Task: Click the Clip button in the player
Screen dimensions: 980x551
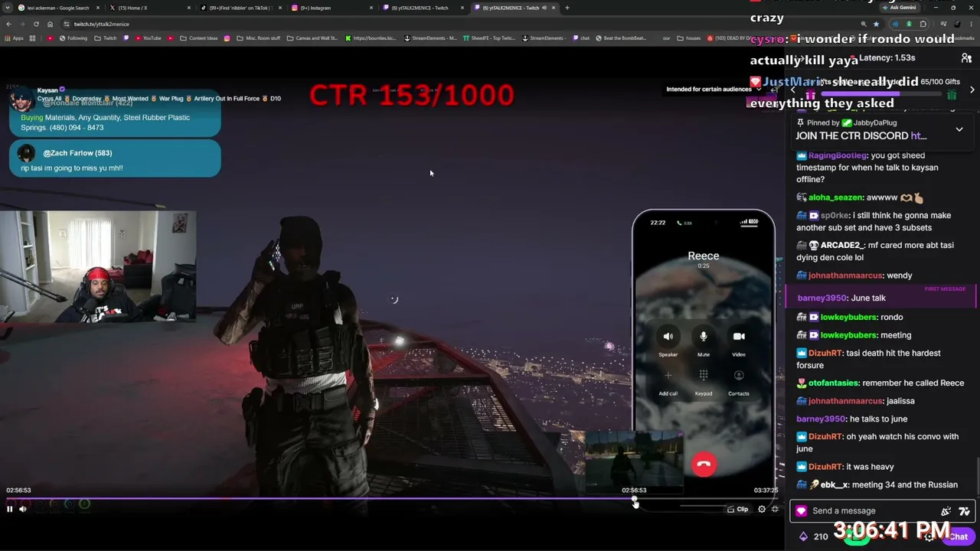Action: point(738,509)
